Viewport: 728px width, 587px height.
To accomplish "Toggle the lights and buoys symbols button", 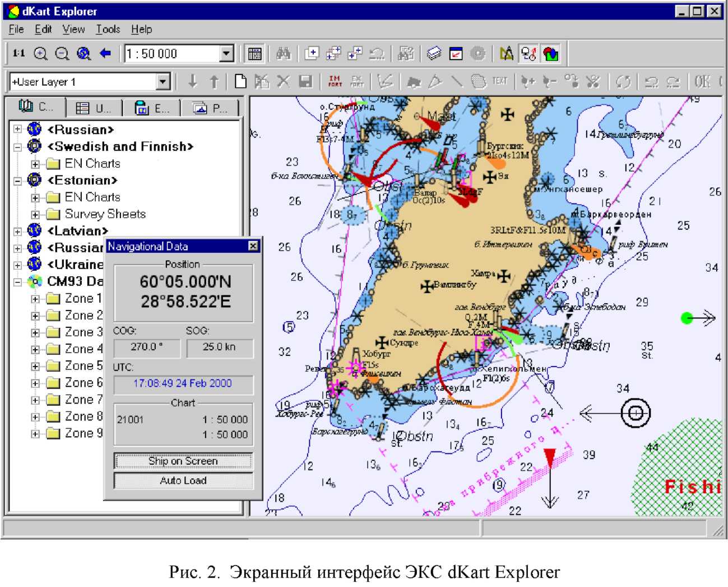I will (528, 53).
